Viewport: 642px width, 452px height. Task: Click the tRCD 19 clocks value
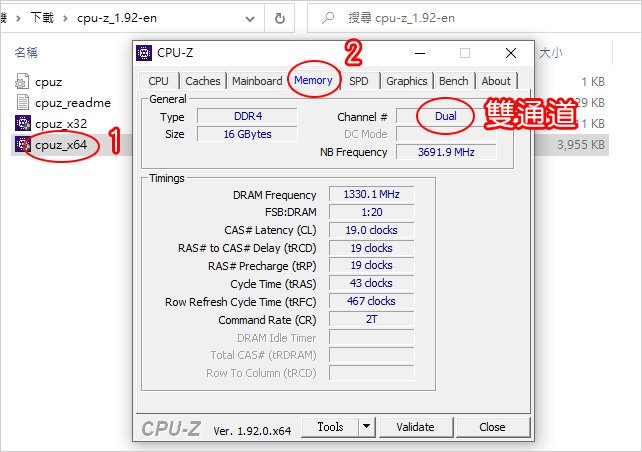[371, 248]
